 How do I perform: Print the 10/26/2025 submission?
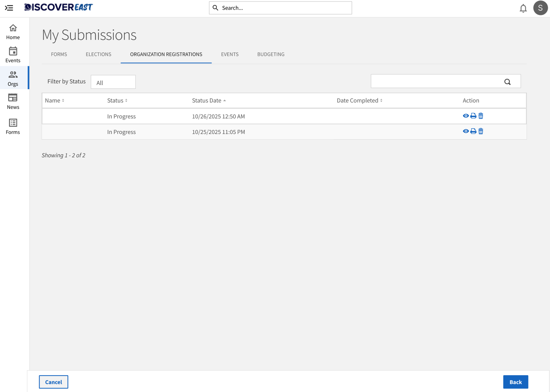click(x=473, y=116)
